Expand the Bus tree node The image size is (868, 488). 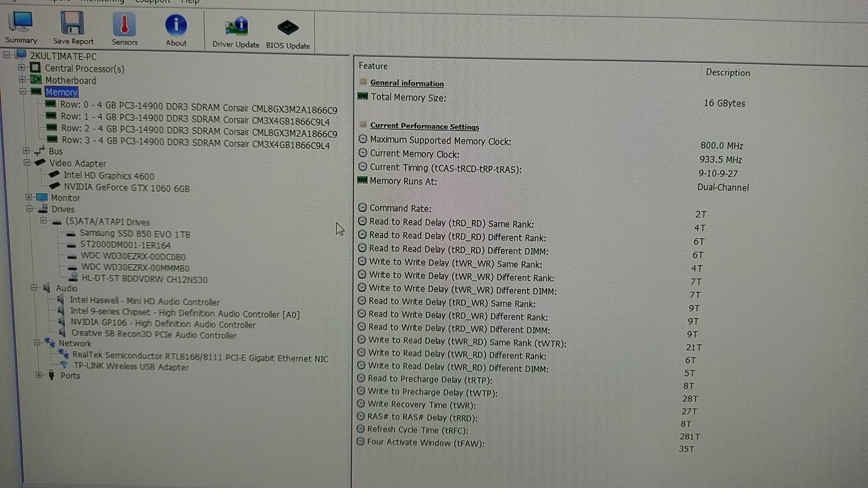pos(26,150)
